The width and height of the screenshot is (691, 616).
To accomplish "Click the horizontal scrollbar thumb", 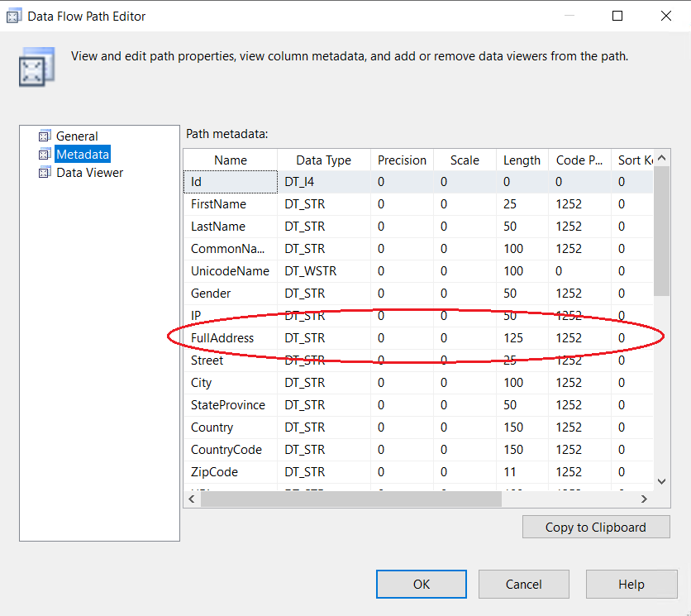I will (350, 499).
